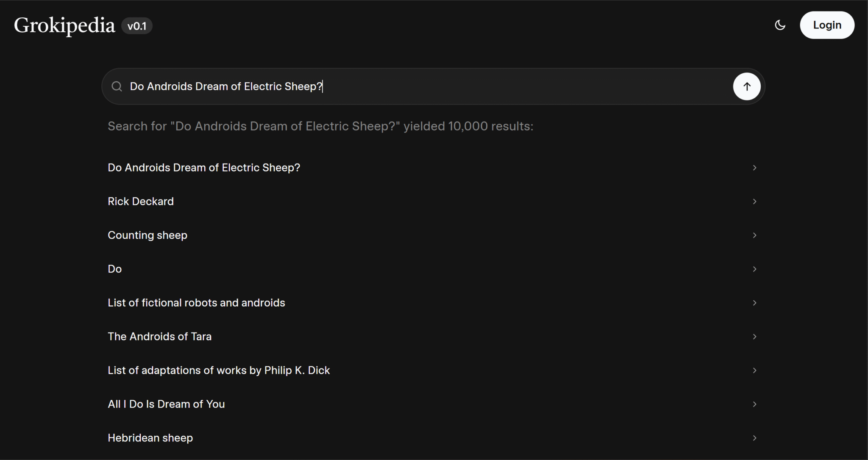Select The Androids of Tara result
868x460 pixels.
tap(159, 337)
